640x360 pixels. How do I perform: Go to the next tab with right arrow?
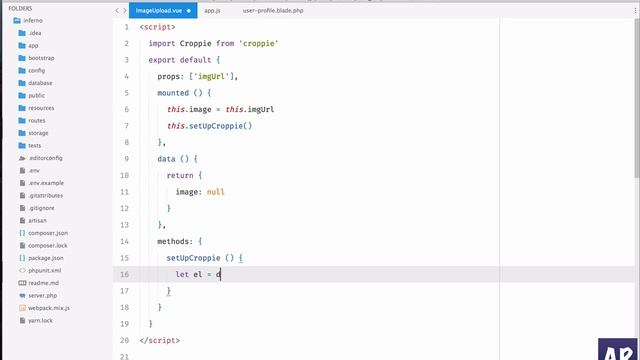pyautogui.click(x=125, y=11)
